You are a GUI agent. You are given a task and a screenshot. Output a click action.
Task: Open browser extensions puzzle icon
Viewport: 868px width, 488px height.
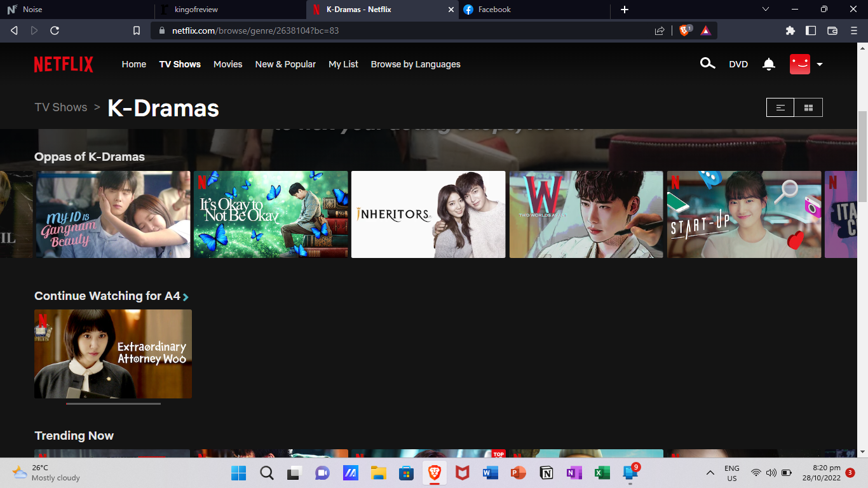pyautogui.click(x=790, y=30)
